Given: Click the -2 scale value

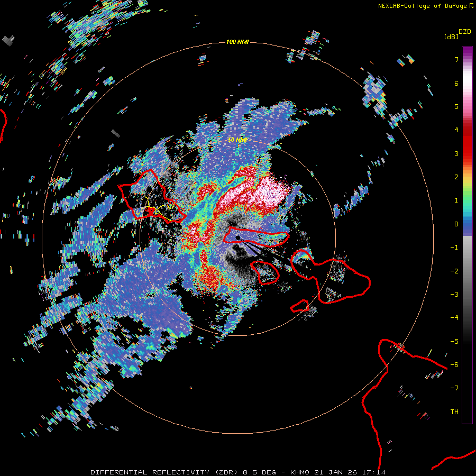Looking at the screenshot, I should coord(454,271).
